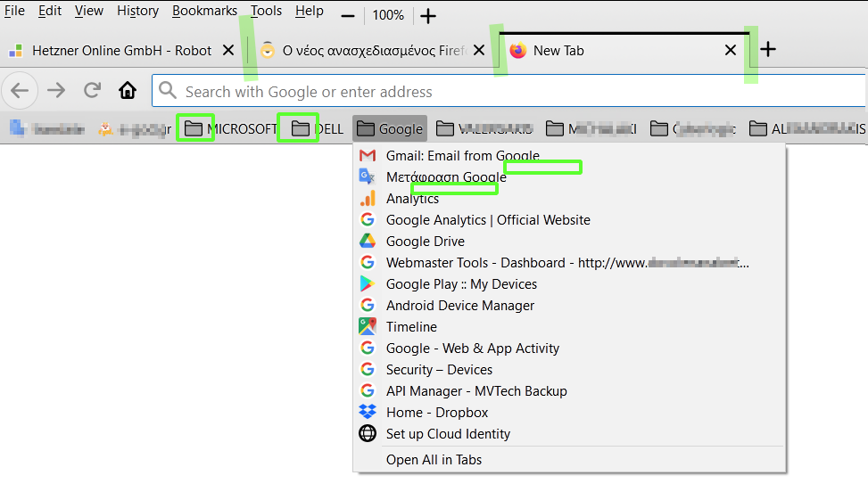Switch to the Ο νέος ανασχεδιασμένος Firefox tab
Viewport: 868px width, 492px height.
pyautogui.click(x=375, y=50)
